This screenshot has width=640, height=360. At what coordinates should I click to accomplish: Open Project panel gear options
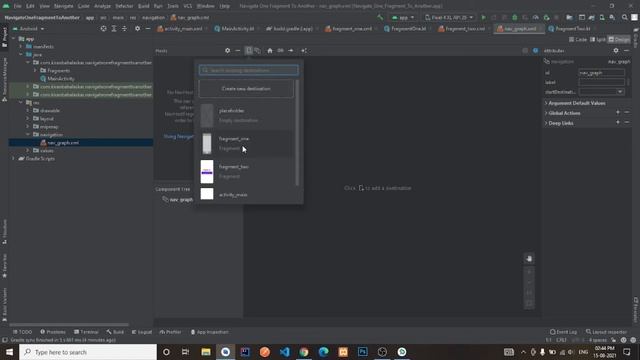coord(138,29)
